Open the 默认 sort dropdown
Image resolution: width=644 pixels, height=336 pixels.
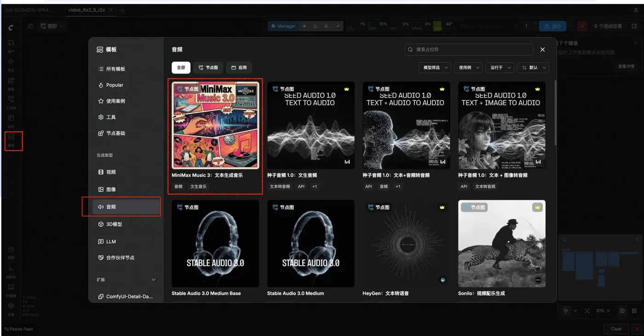click(533, 68)
